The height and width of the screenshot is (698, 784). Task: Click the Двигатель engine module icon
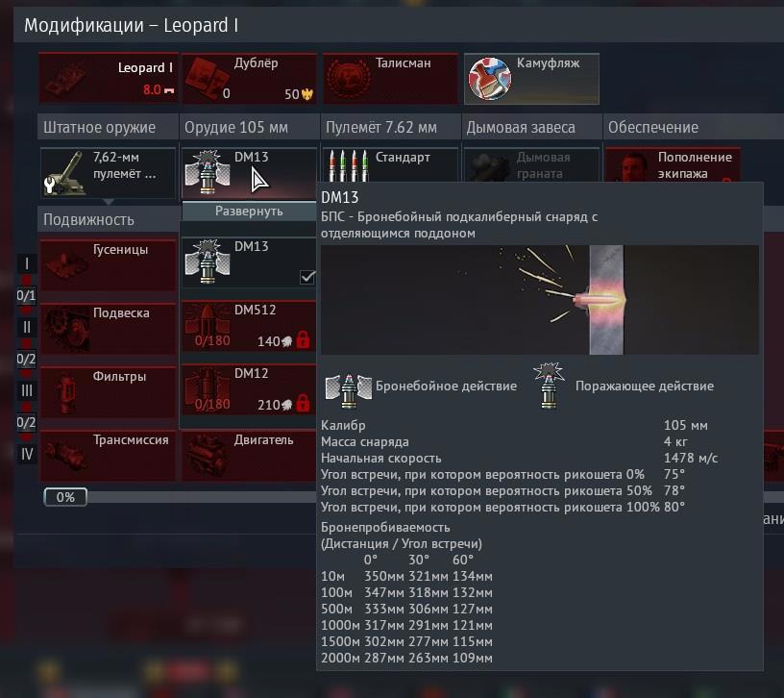pos(207,456)
